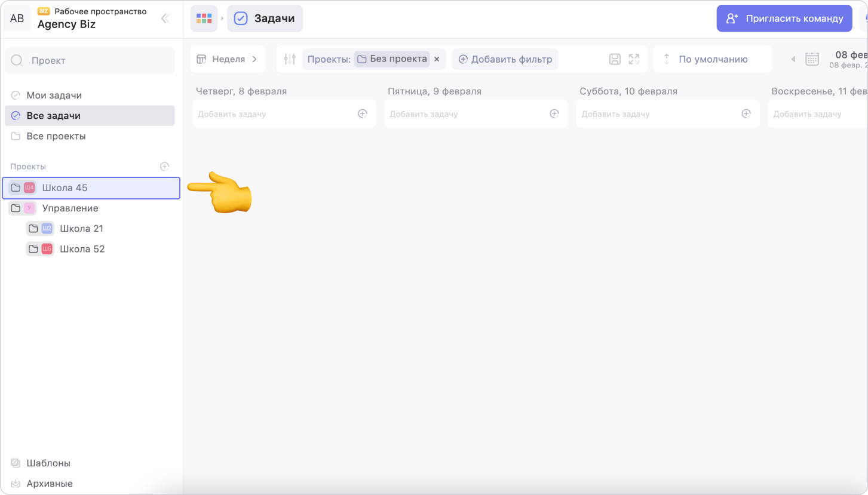The image size is (868, 495).
Task: Add a new project with plus icon
Action: click(x=165, y=167)
